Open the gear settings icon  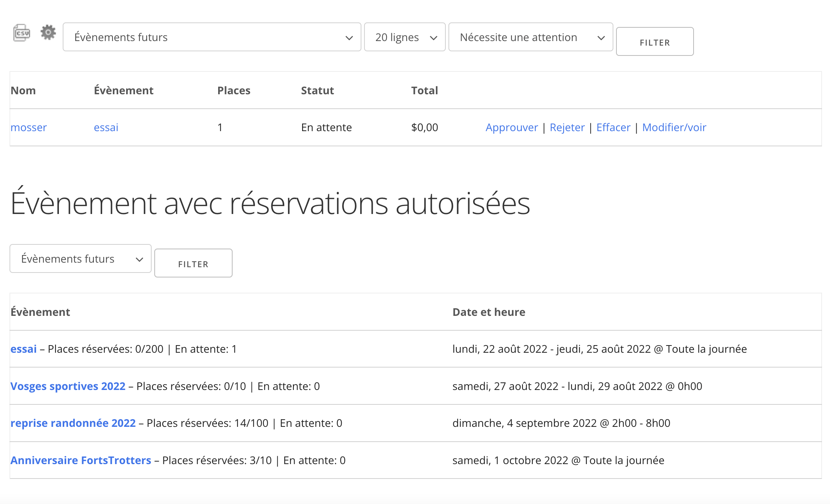48,33
